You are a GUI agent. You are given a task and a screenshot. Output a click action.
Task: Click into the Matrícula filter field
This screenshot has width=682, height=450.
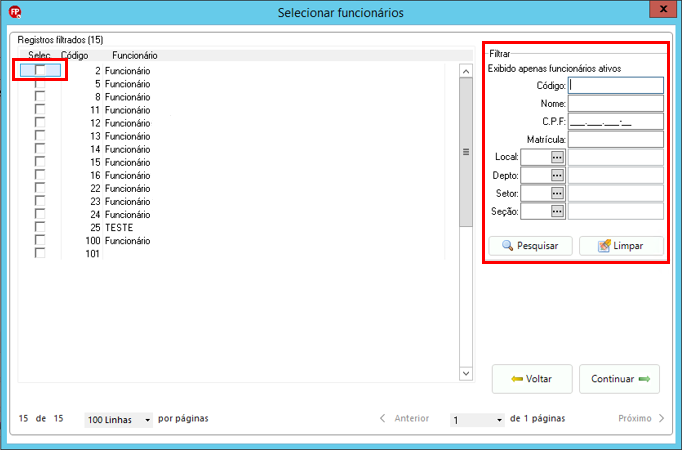(616, 140)
